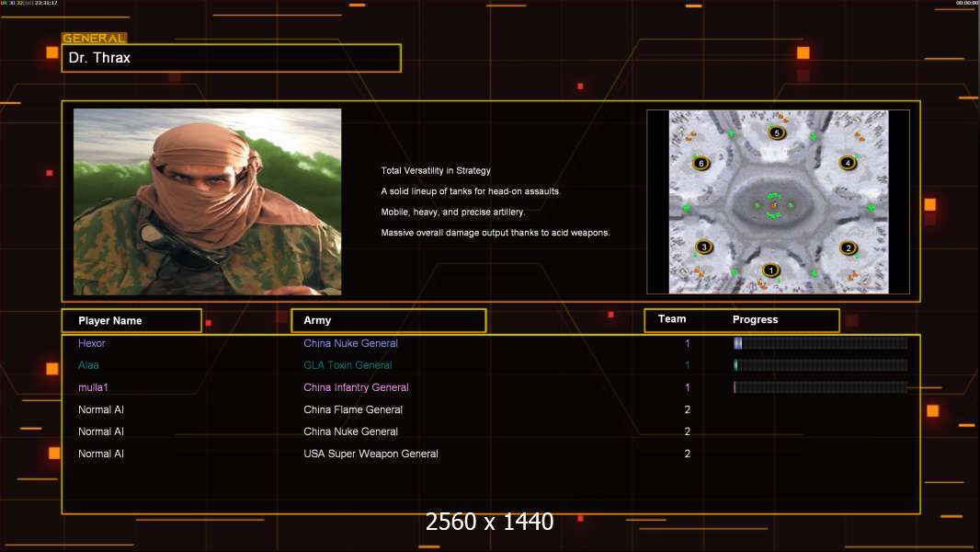Click 'Mobile, heavy, and precise artillery' line
Viewport: 980px width, 552px height.
pos(453,212)
